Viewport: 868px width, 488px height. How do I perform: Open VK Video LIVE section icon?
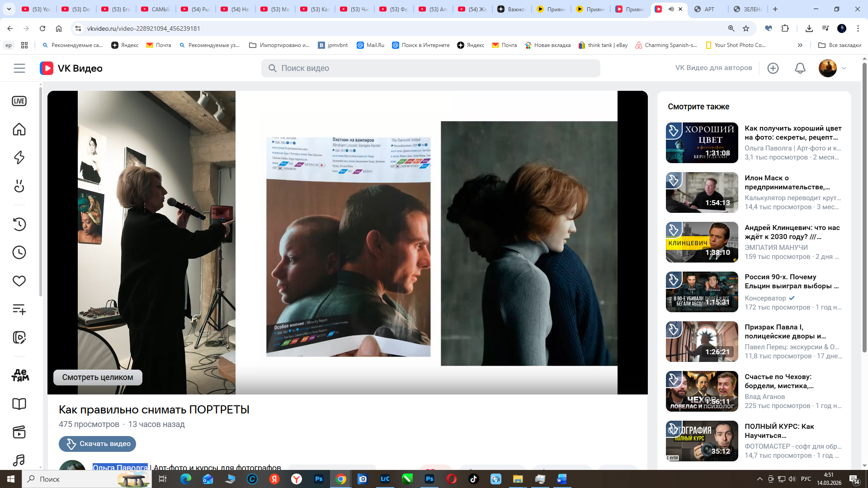(19, 101)
